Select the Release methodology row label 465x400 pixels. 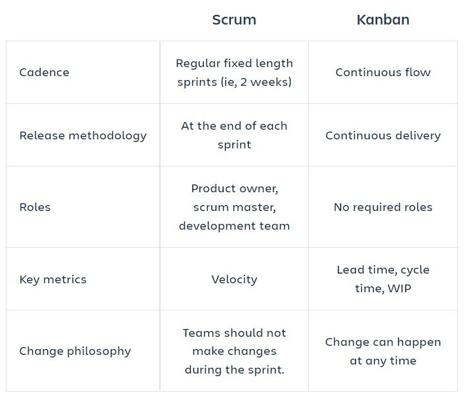coord(83,136)
